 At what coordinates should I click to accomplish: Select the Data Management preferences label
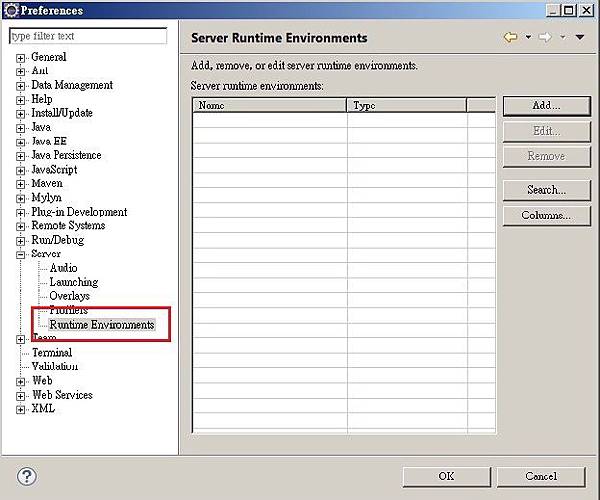click(x=72, y=85)
